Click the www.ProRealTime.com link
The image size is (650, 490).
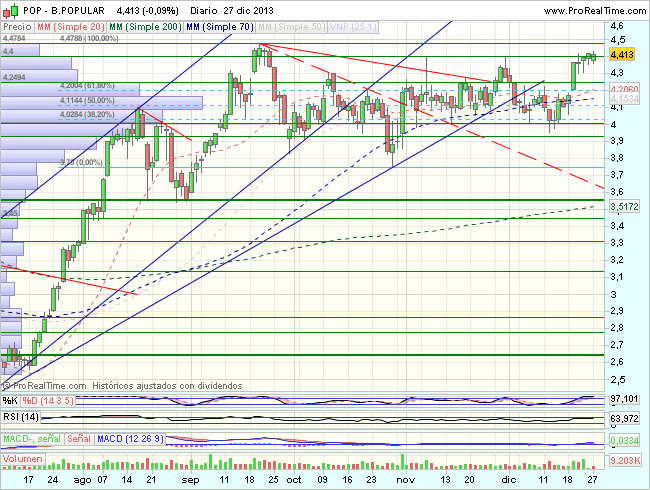[x=594, y=11]
